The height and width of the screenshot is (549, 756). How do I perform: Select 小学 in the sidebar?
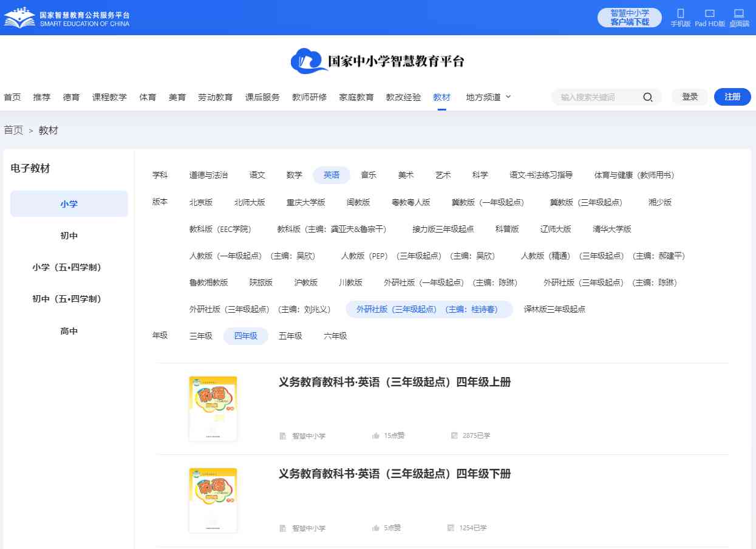pos(69,204)
